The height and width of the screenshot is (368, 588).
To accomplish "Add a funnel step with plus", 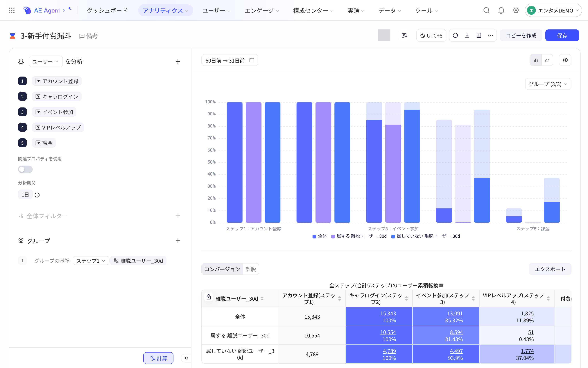I will [x=178, y=62].
